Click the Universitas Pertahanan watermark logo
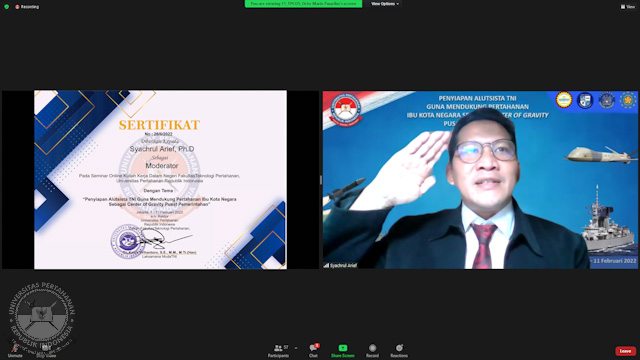 (42, 316)
